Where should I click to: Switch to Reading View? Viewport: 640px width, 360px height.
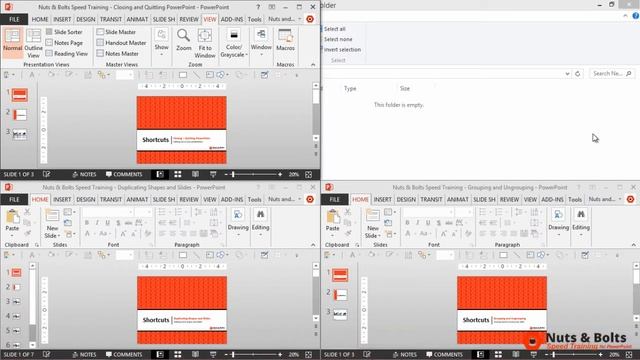click(x=67, y=53)
